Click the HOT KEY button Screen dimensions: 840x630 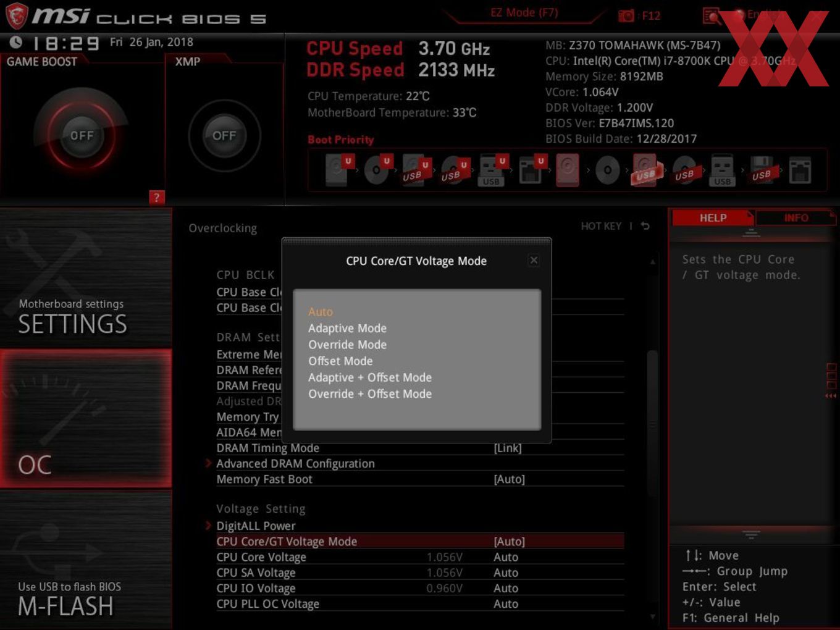pos(601,226)
